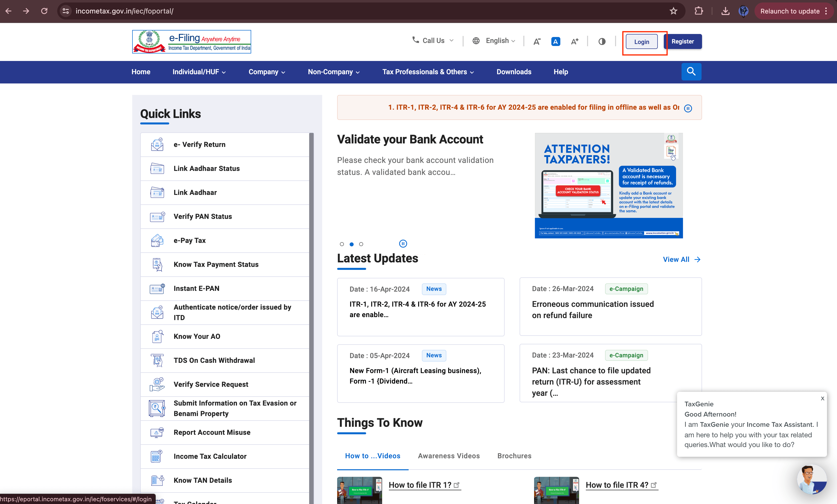Viewport: 837px width, 504px height.
Task: Expand the Non-Company dropdown menu
Action: (x=333, y=72)
